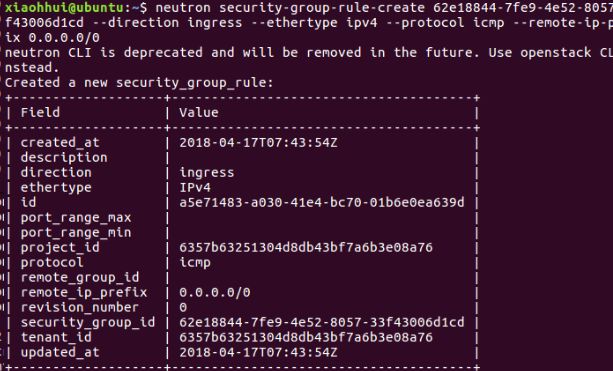Click the port_range_min field name
Screen dimensions: 613x371
(x=76, y=233)
